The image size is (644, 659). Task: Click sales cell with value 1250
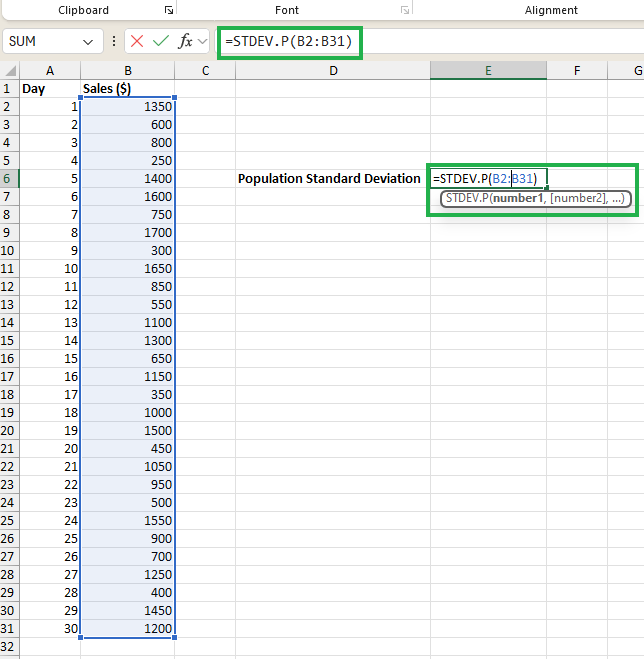128,575
